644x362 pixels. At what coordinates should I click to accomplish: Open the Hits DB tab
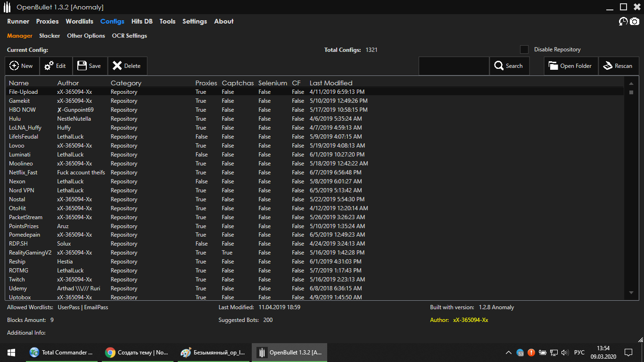(x=142, y=21)
